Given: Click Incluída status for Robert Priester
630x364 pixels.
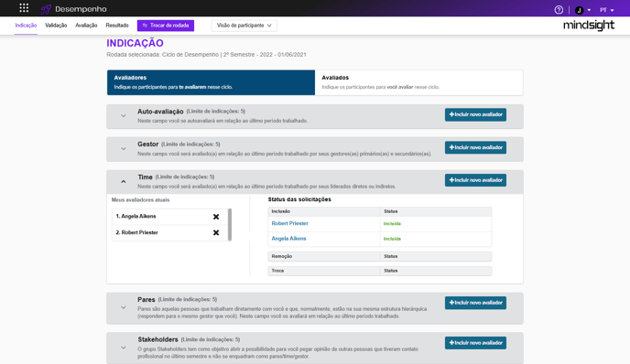Looking at the screenshot, I should 392,223.
